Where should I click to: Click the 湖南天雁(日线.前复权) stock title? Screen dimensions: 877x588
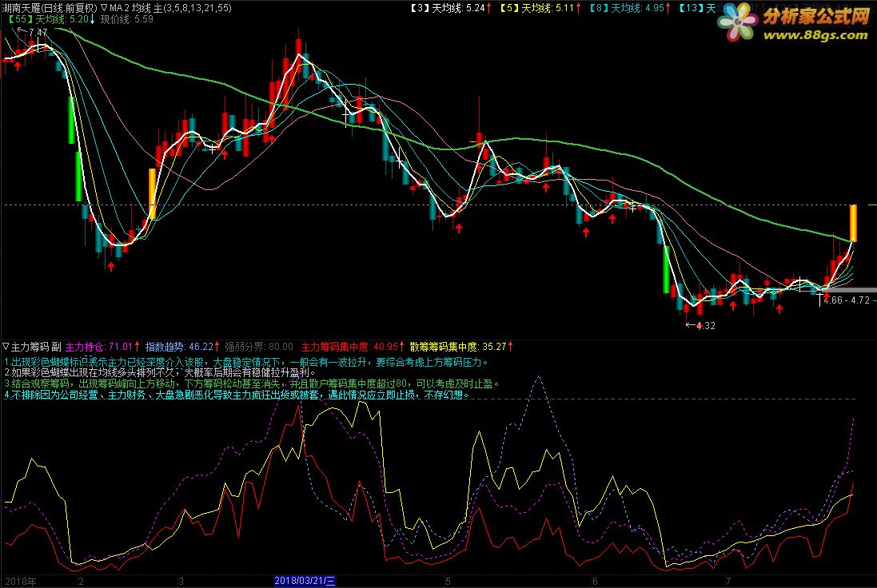[x=50, y=8]
